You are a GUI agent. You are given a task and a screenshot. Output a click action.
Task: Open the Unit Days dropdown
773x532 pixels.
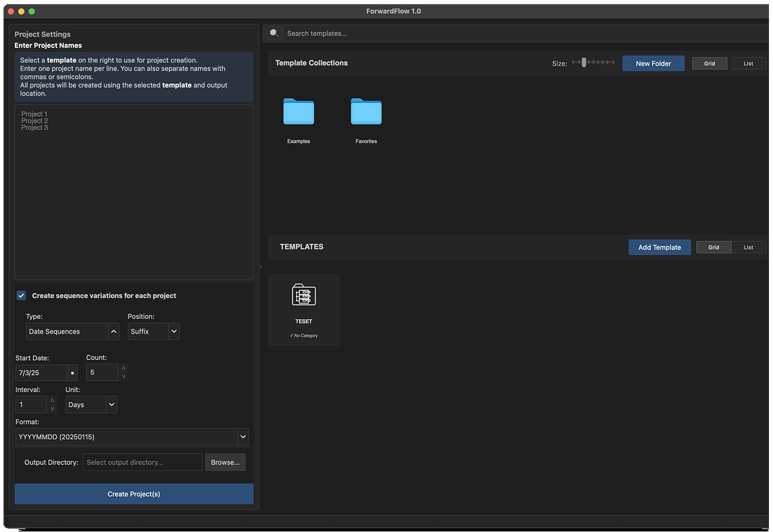point(111,404)
